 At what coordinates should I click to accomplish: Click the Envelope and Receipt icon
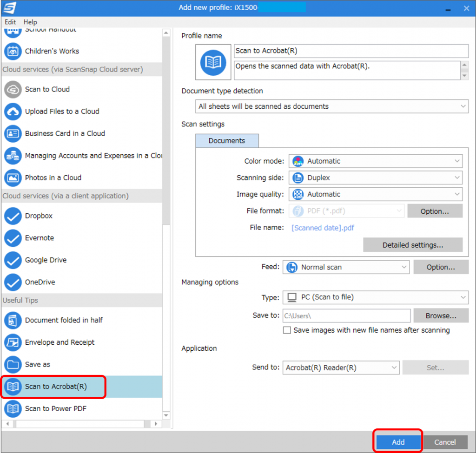(x=13, y=342)
